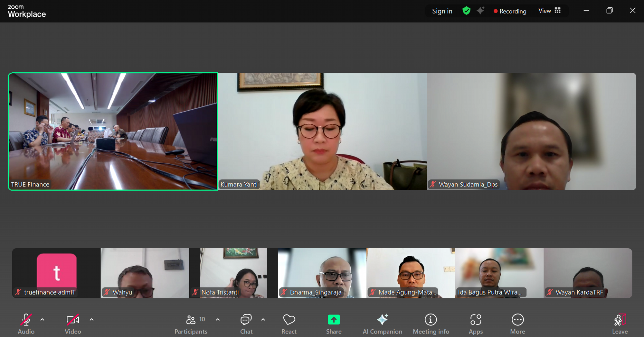Leave the meeting
644x337 pixels.
[x=620, y=324]
